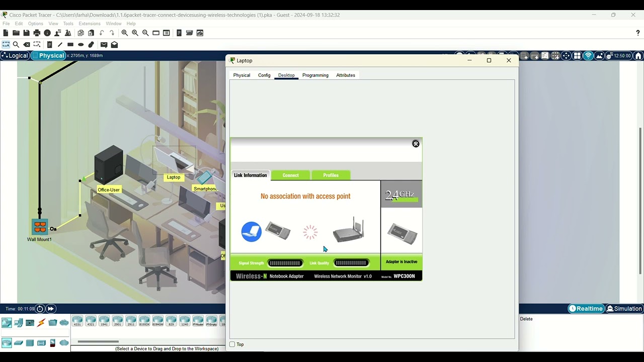Switch to Realtime mode

[x=586, y=309]
